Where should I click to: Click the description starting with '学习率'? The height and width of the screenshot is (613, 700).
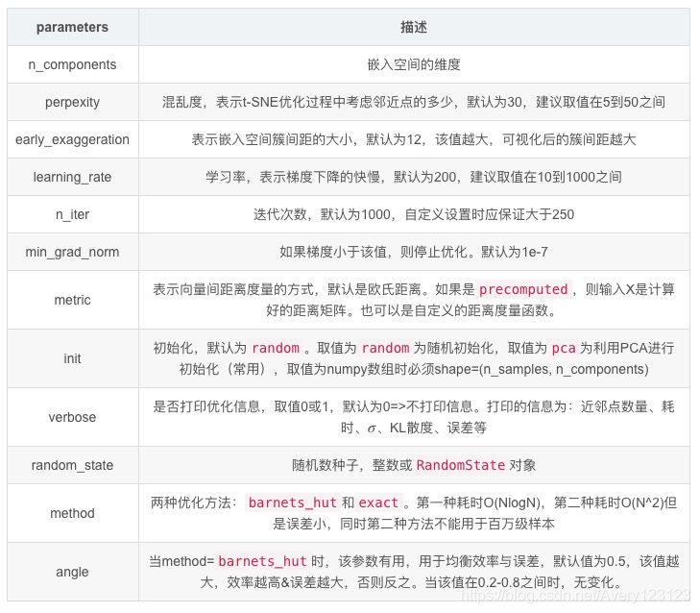coord(414,178)
